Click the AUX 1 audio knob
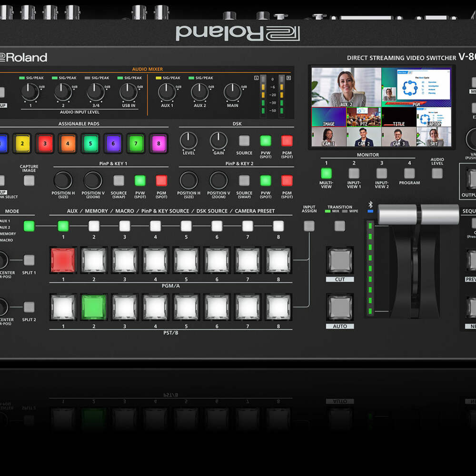The width and height of the screenshot is (476, 476). click(x=167, y=92)
